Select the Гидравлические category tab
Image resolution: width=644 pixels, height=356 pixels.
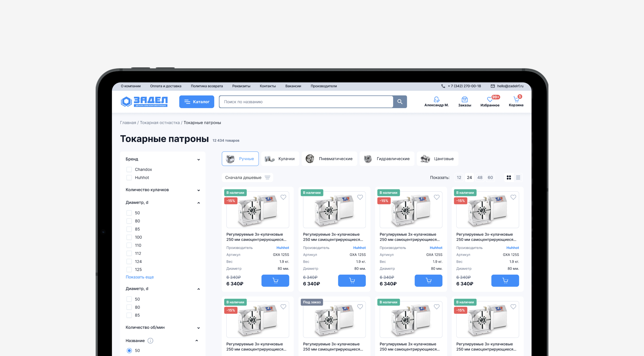387,159
